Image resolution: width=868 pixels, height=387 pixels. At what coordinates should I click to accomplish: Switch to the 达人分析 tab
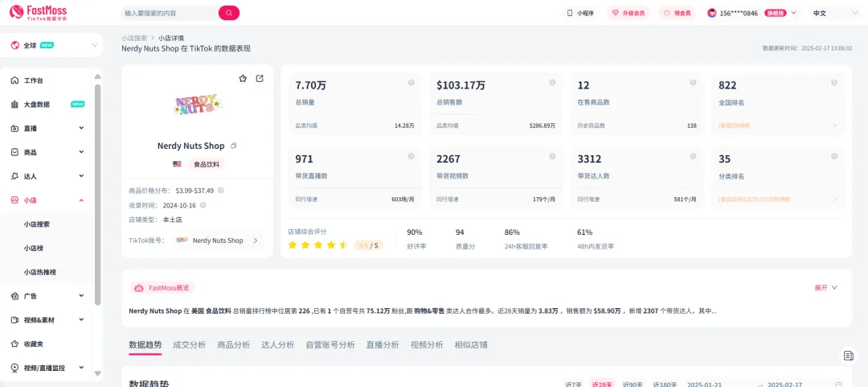coord(278,345)
